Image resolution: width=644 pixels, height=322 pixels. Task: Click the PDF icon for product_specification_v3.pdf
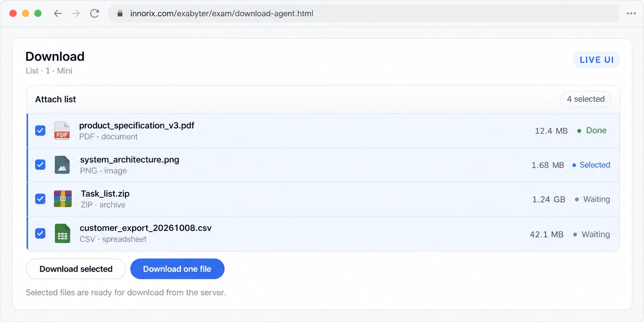(x=62, y=131)
